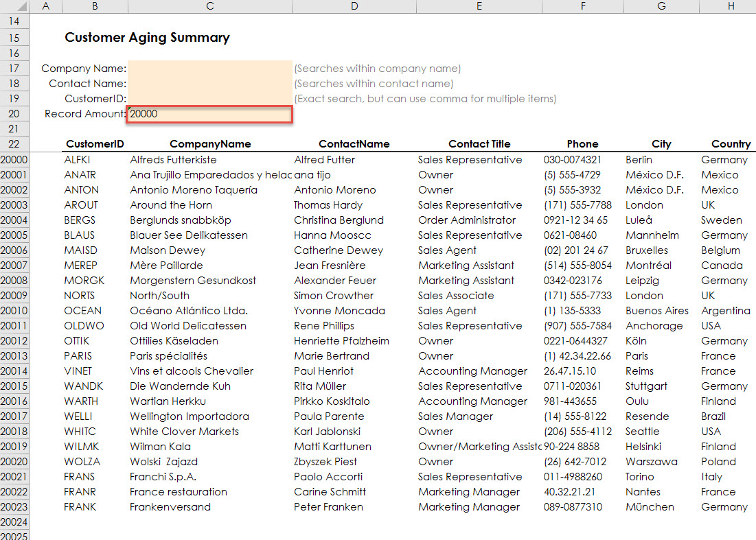Click the Record Amount field showing 20000

[209, 114]
